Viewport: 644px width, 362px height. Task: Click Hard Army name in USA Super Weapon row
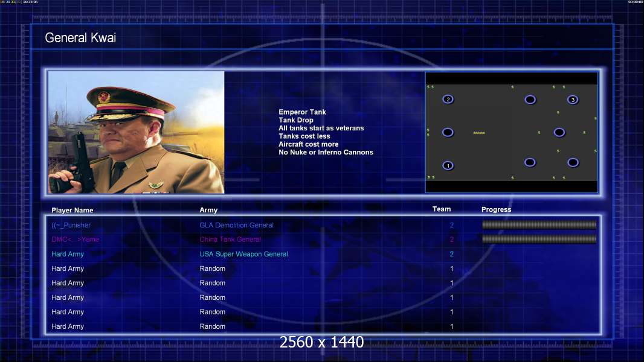[68, 254]
